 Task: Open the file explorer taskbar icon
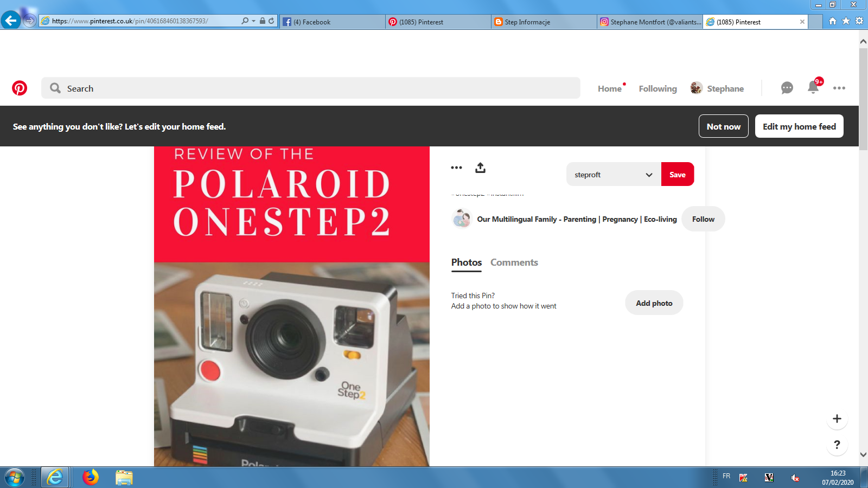coord(124,477)
